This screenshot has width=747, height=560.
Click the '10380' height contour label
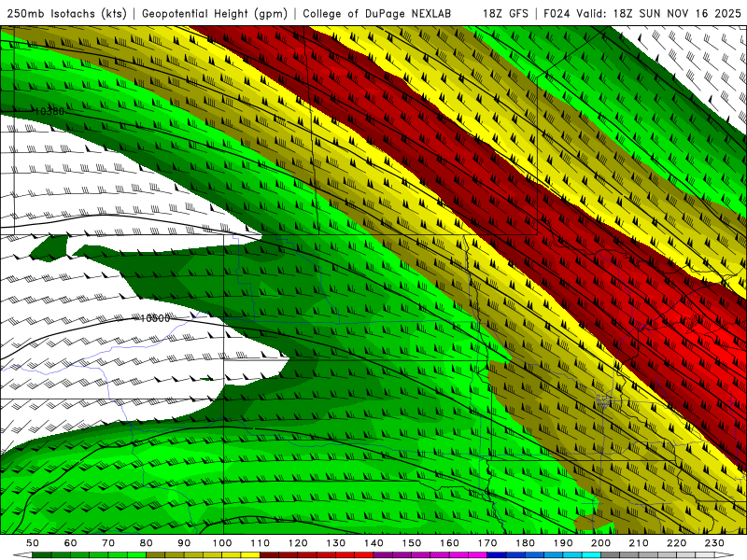coord(49,111)
